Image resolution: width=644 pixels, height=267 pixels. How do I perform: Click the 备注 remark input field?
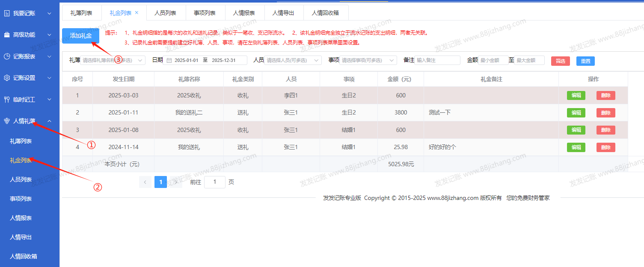tap(437, 60)
